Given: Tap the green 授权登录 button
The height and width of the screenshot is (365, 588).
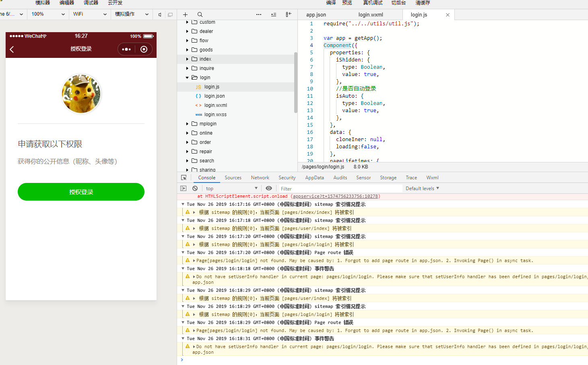Looking at the screenshot, I should 81,192.
